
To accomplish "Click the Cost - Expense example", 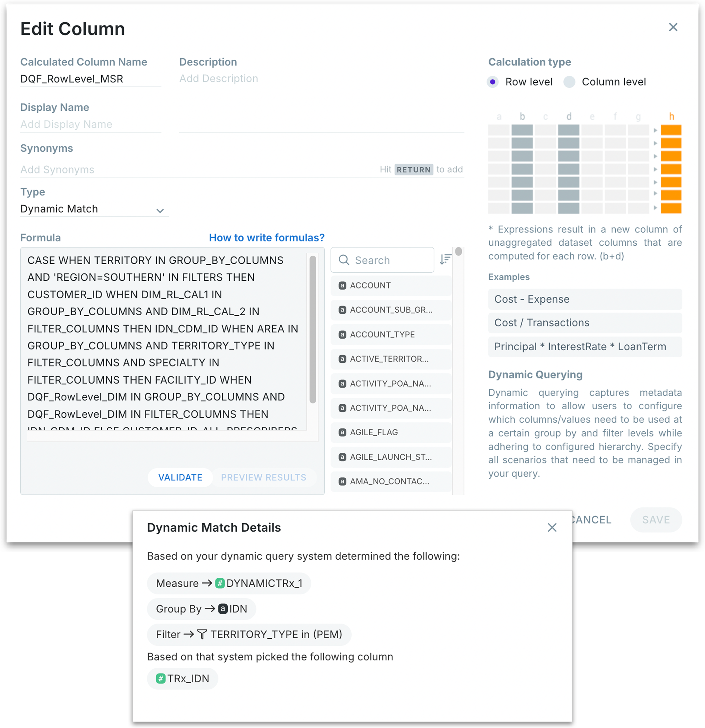I will tap(584, 299).
